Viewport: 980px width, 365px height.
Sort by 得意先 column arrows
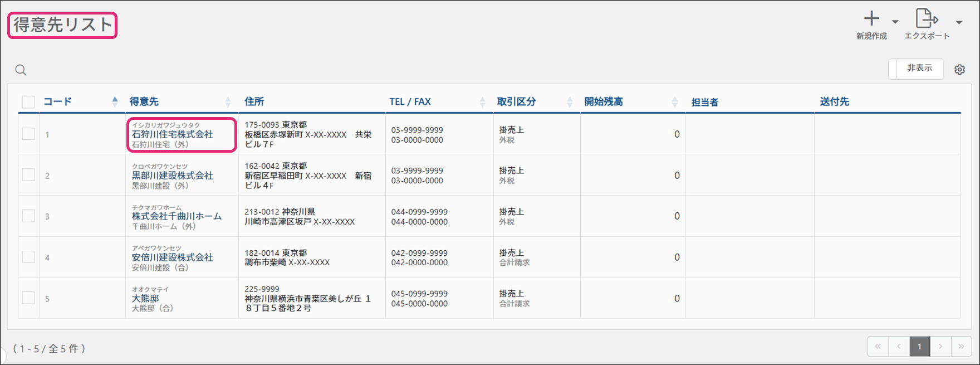228,102
